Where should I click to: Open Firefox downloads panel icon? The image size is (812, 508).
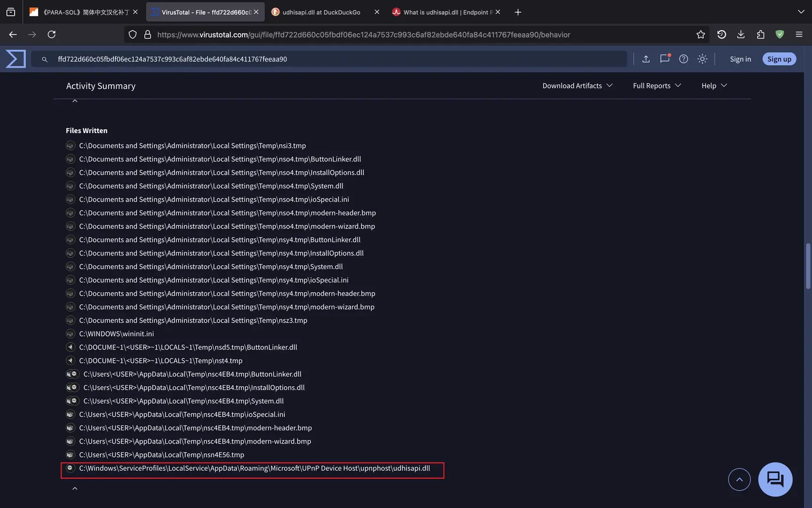741,34
